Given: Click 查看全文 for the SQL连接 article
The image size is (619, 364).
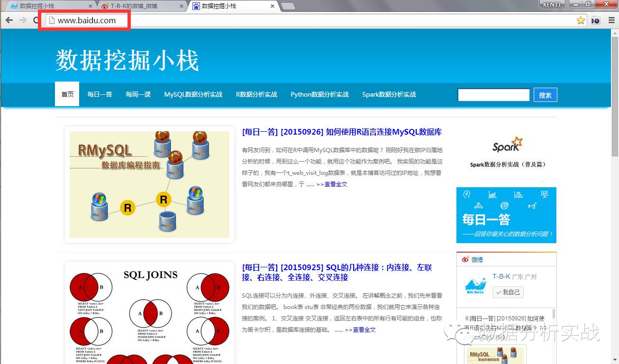Looking at the screenshot, I should pos(360,329).
